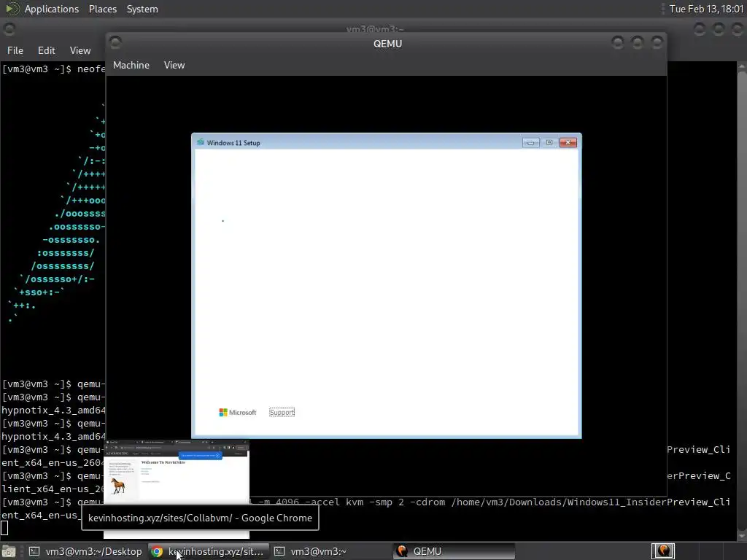
Task: Click the workspace switcher icon in bottom panel
Action: coord(663,551)
